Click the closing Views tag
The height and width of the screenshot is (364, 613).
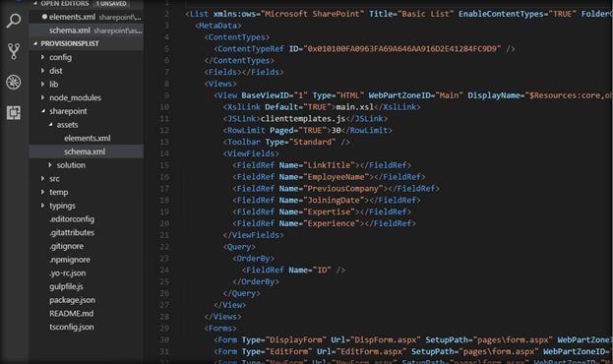coord(222,317)
